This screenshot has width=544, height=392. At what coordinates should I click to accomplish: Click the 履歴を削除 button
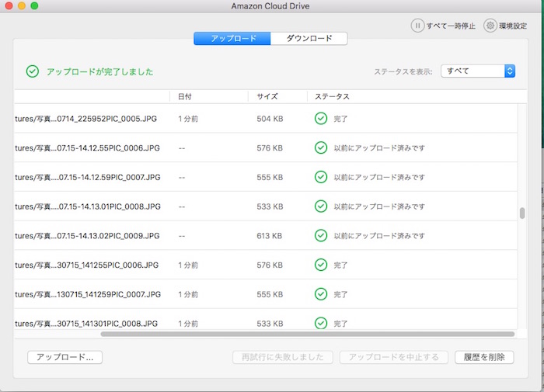tap(484, 357)
